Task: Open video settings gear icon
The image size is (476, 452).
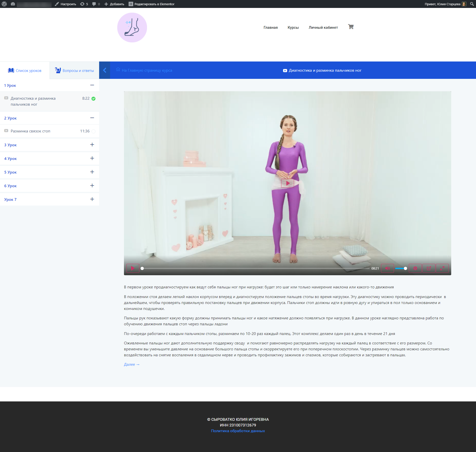Action: tap(415, 268)
